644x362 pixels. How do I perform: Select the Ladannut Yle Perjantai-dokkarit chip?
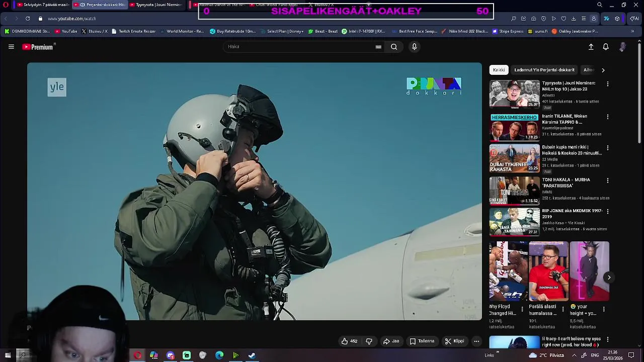pyautogui.click(x=544, y=70)
